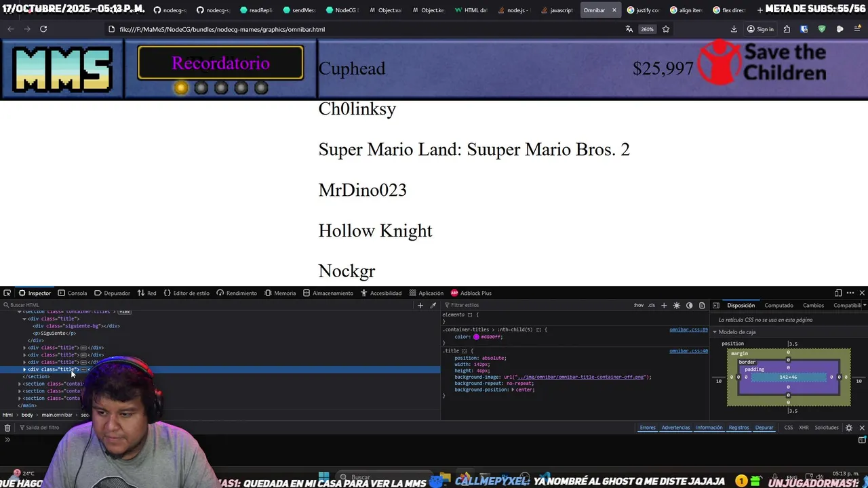Screen dimensions: 868x488
Task: Click the URL address bar
Action: pos(366,29)
